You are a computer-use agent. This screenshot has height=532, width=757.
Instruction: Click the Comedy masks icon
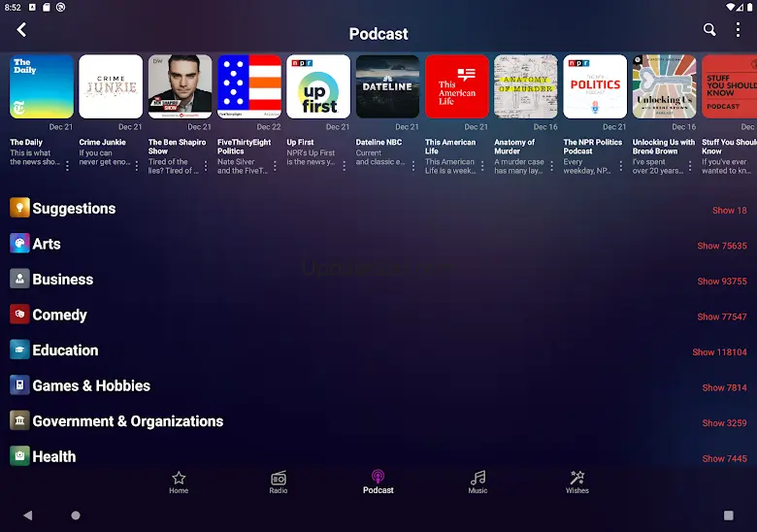19,314
